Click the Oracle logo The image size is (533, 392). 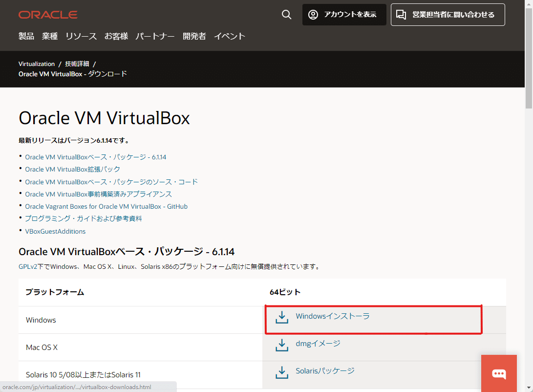click(48, 15)
